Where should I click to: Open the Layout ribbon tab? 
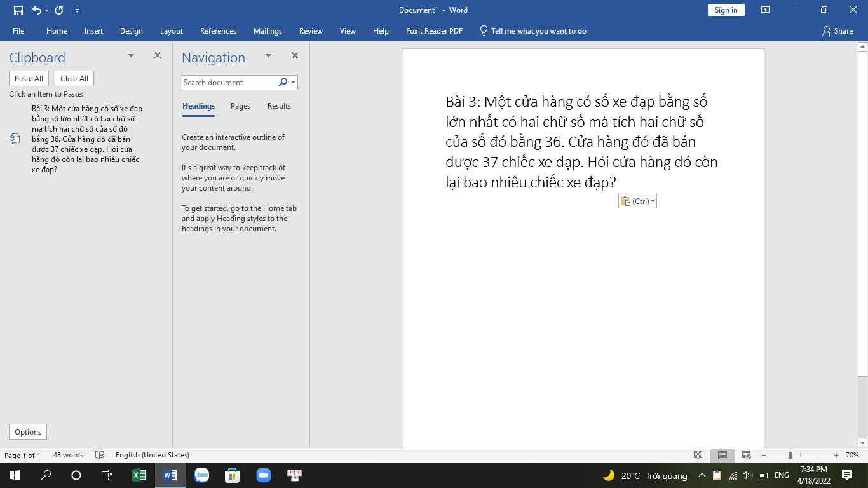click(171, 31)
